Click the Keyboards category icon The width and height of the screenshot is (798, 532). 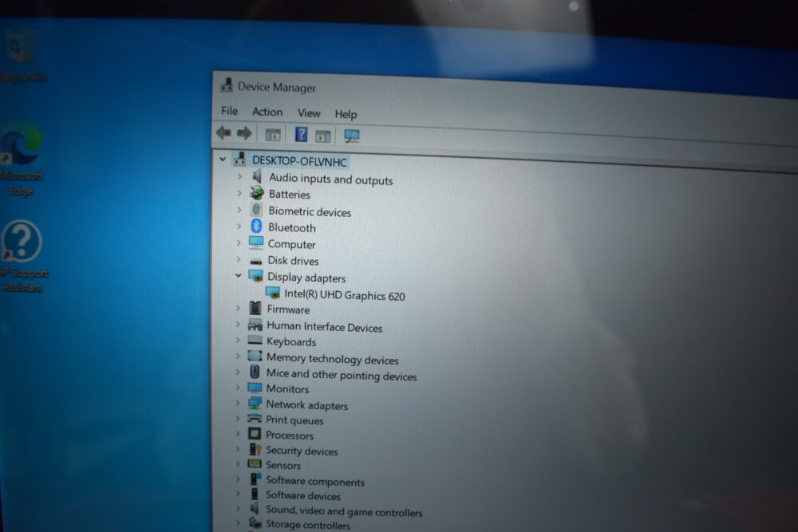click(x=255, y=341)
